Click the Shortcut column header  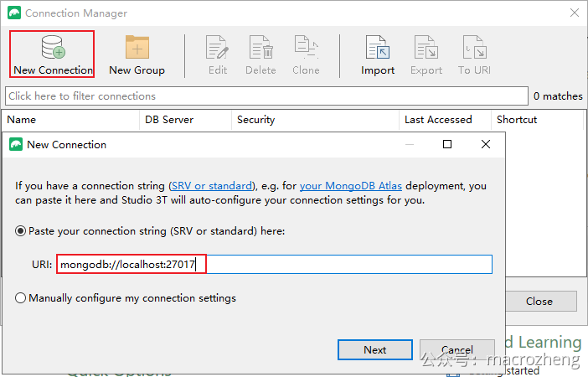pyautogui.click(x=537, y=120)
